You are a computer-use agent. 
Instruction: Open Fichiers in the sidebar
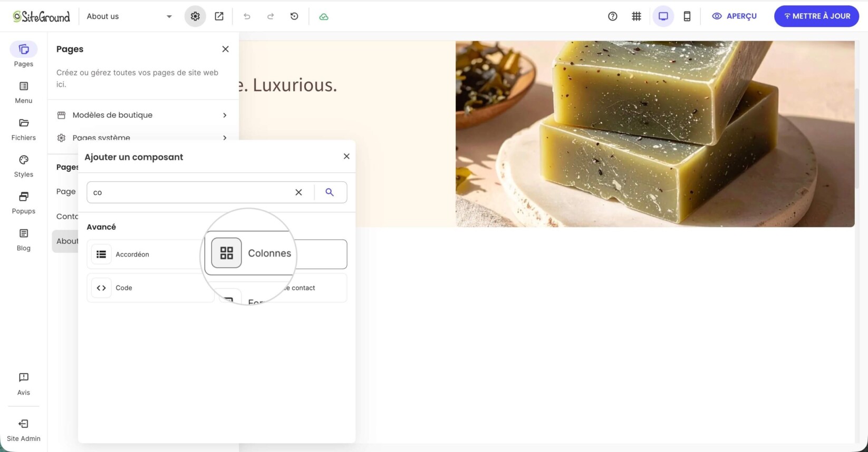[24, 129]
